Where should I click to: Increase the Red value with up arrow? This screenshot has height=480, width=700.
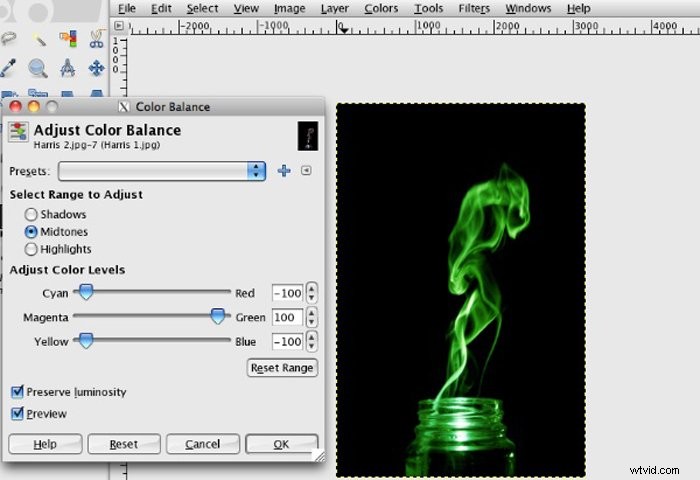(x=312, y=288)
